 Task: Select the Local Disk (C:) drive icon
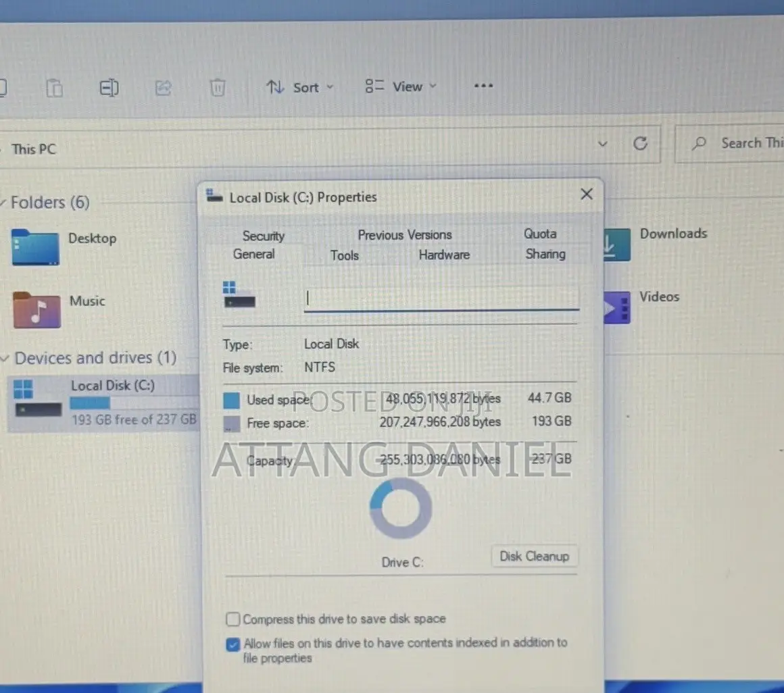37,399
